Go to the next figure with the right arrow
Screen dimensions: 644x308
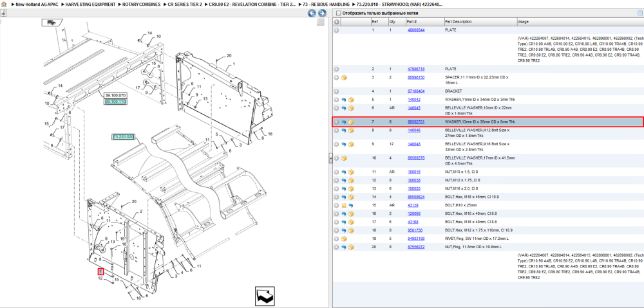tap(322, 13)
